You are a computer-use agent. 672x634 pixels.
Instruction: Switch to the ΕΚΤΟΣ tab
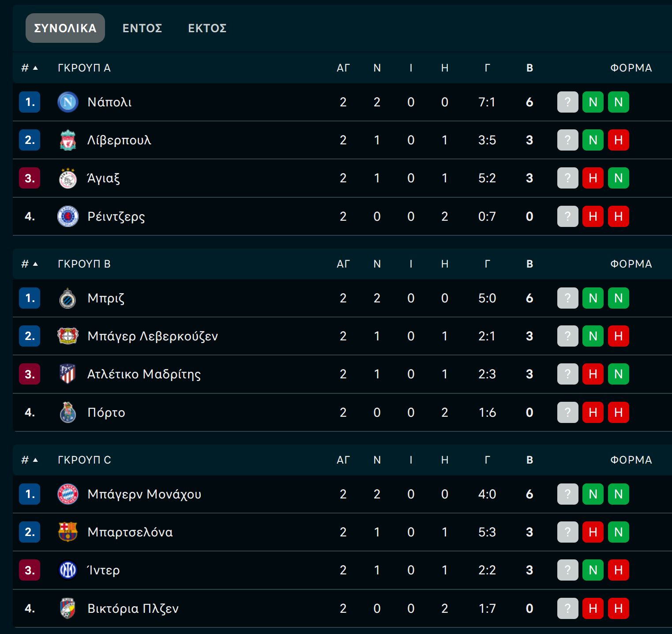click(207, 28)
